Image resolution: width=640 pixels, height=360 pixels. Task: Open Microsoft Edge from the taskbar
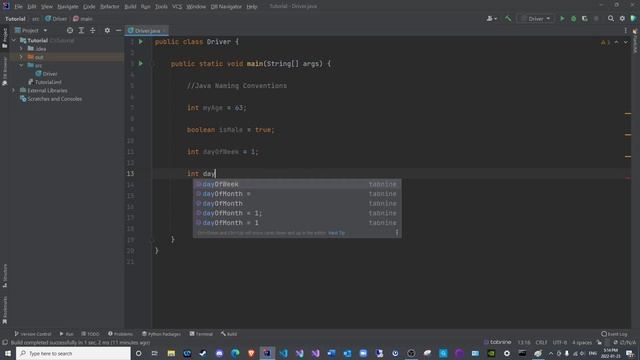click(x=235, y=353)
